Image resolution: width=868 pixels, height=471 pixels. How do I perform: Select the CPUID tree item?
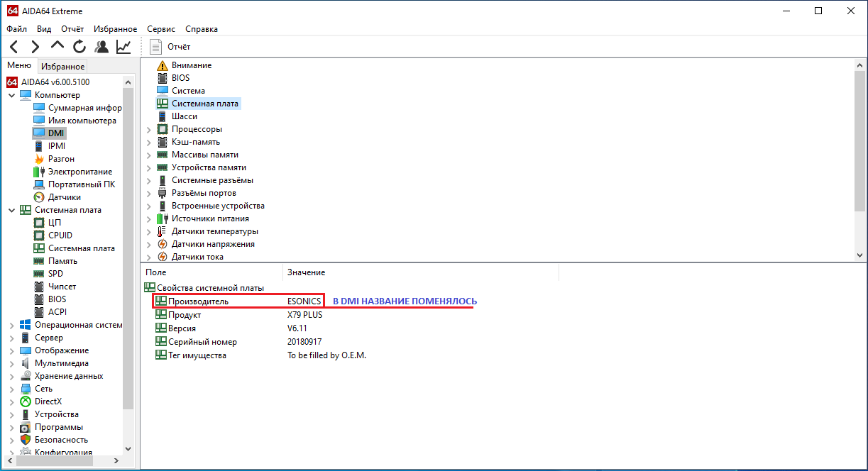[53, 236]
